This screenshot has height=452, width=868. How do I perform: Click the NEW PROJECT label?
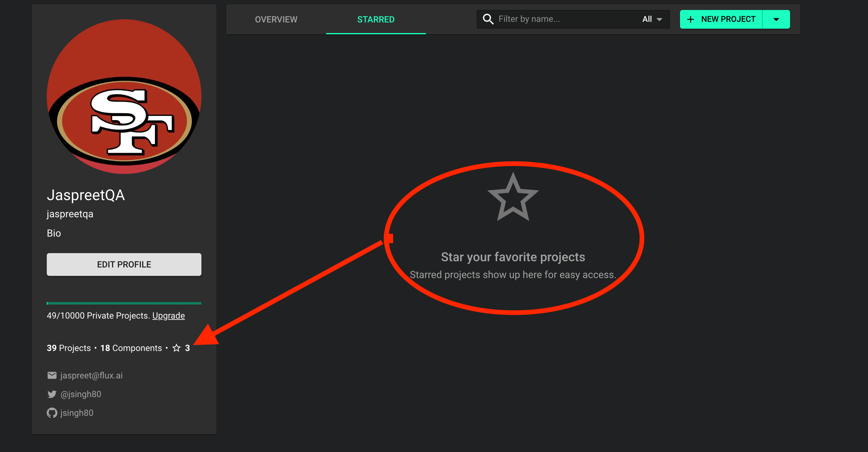click(x=728, y=19)
